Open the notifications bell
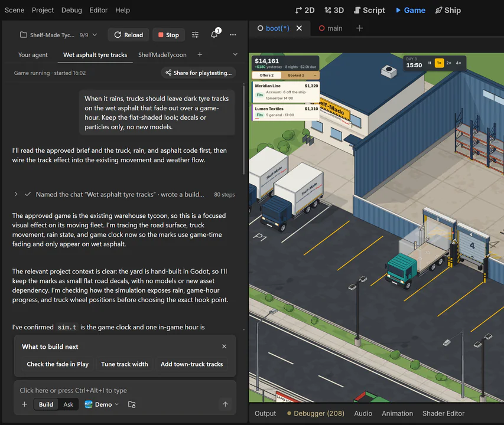504x425 pixels. coord(214,35)
